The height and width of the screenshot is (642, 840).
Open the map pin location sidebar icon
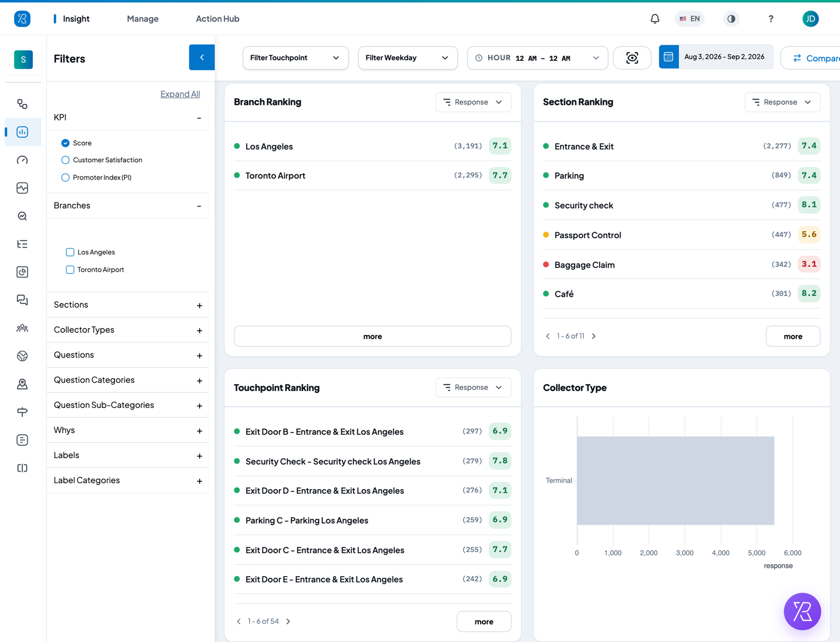(x=22, y=384)
